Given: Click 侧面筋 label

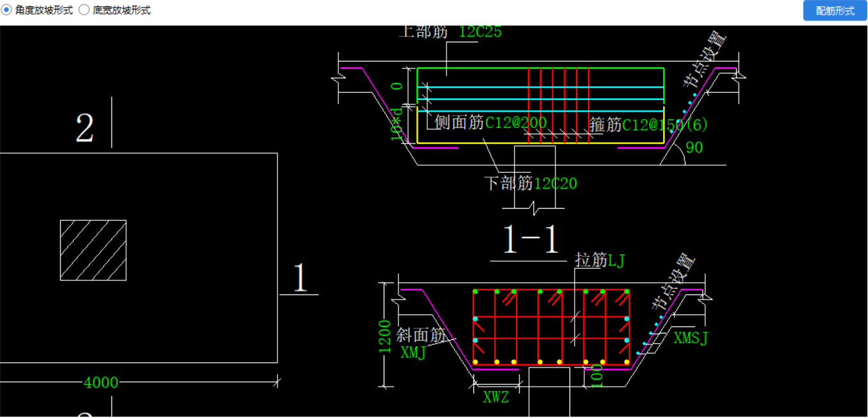Looking at the screenshot, I should [x=459, y=123].
